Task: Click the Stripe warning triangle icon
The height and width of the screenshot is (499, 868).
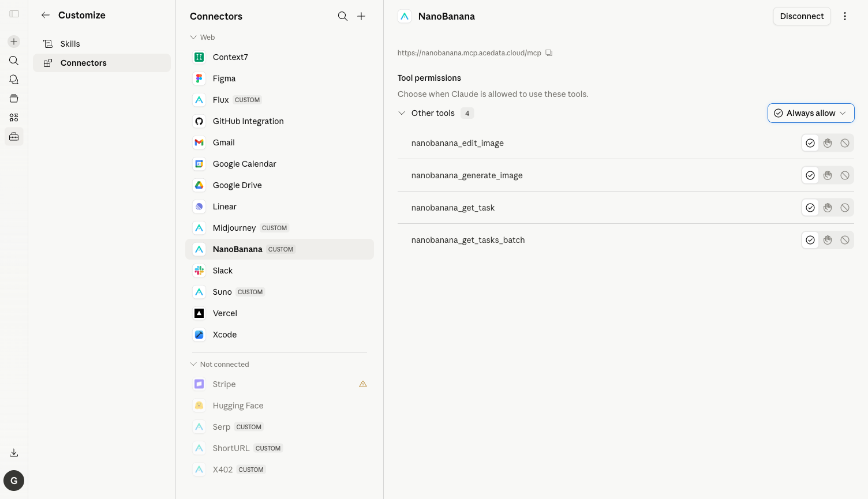Action: coord(363,384)
